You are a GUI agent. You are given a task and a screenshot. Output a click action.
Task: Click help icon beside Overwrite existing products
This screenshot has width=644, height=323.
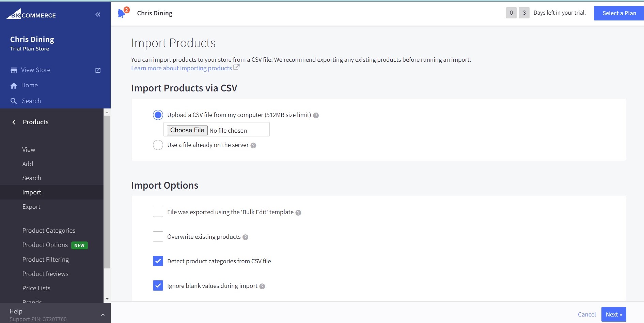[245, 237]
